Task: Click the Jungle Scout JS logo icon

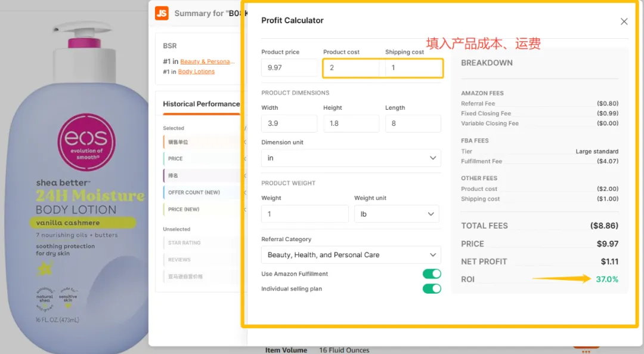Action: (160, 13)
